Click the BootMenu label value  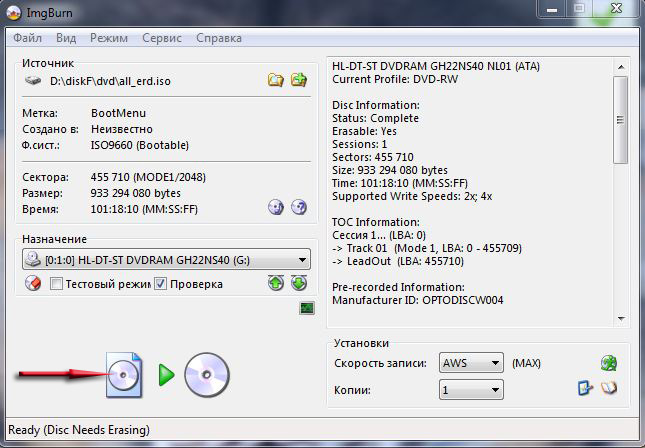tap(118, 113)
